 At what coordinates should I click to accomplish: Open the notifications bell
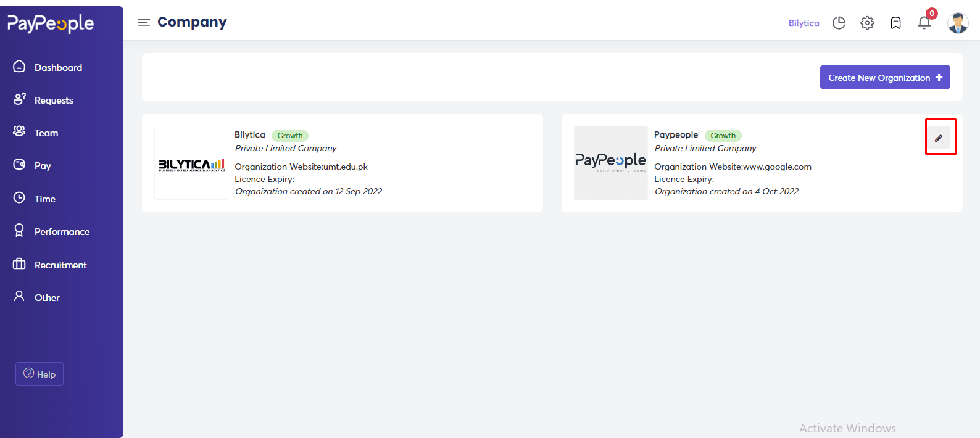pyautogui.click(x=924, y=23)
